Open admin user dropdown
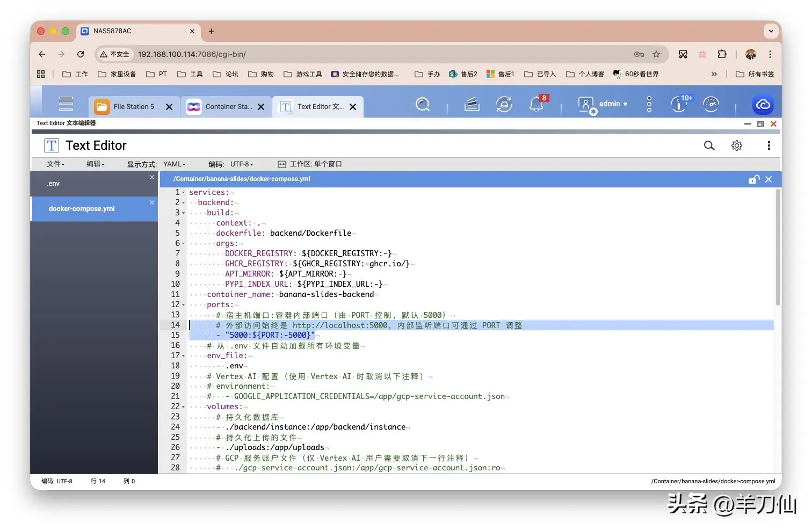The width and height of the screenshot is (812, 530). [613, 104]
